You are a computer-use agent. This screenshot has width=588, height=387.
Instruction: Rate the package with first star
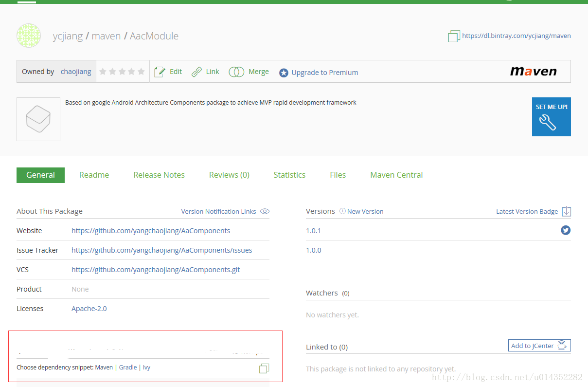pos(103,72)
